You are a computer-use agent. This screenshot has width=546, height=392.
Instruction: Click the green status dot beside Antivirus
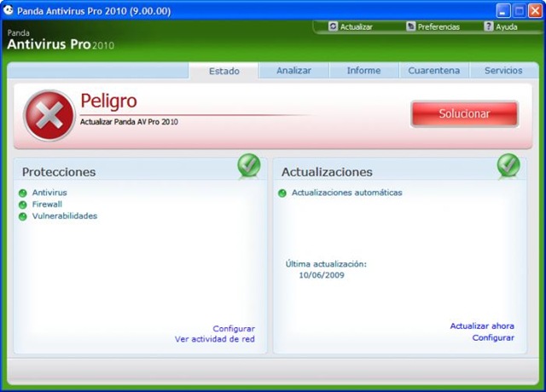pyautogui.click(x=23, y=193)
